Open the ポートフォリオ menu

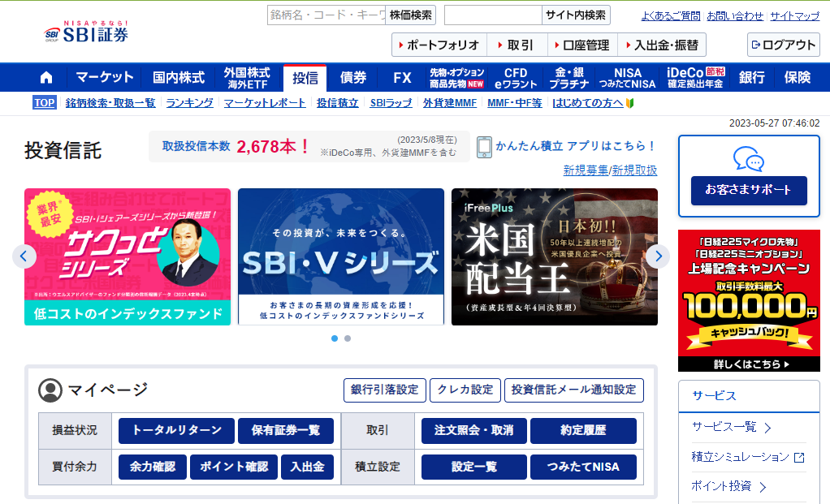439,45
